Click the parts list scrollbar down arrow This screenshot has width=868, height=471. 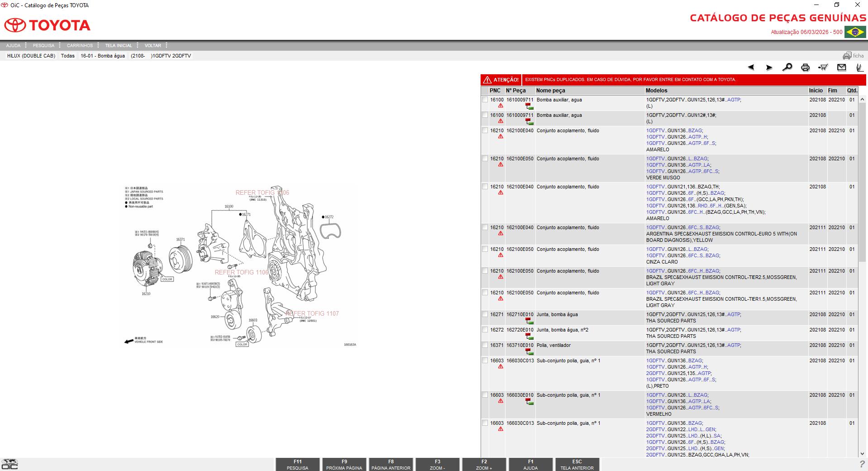(862, 454)
